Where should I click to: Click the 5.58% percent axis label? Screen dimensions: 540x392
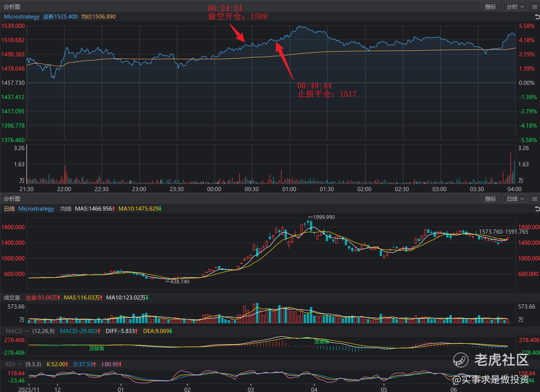[x=527, y=26]
